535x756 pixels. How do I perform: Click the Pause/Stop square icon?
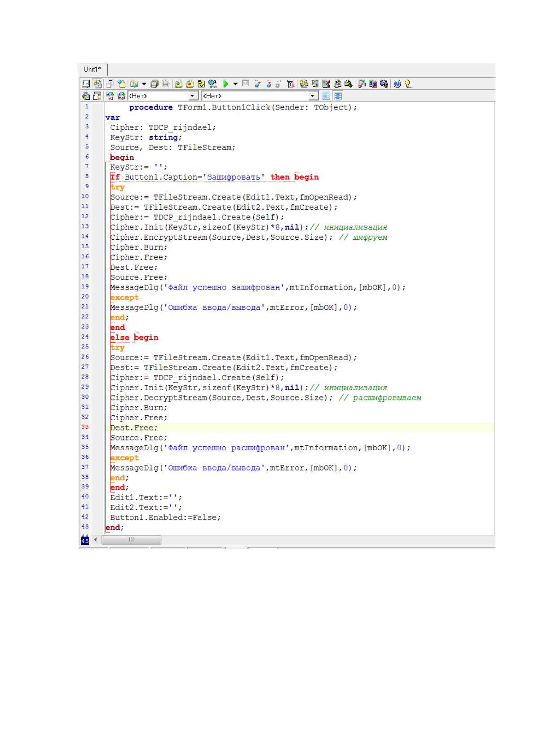[x=245, y=84]
